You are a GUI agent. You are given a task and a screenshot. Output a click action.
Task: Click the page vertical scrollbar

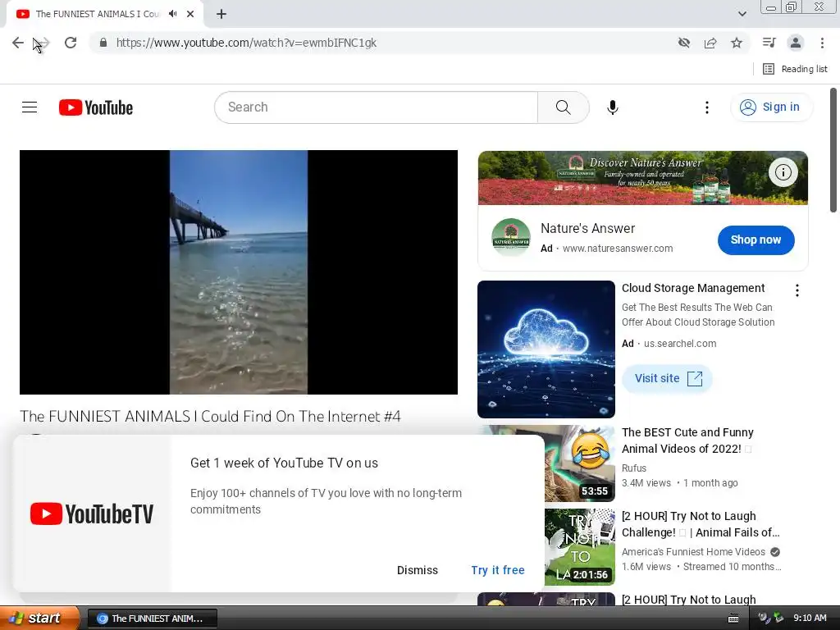(833, 150)
